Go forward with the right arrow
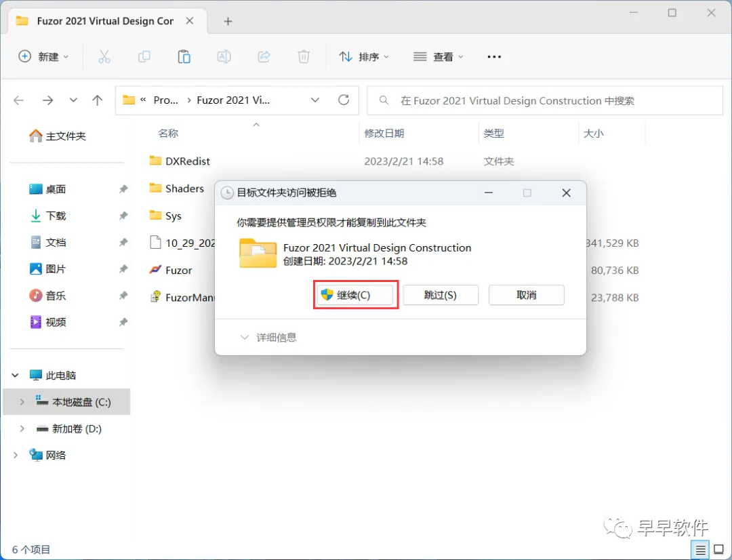732x560 pixels. 47,100
